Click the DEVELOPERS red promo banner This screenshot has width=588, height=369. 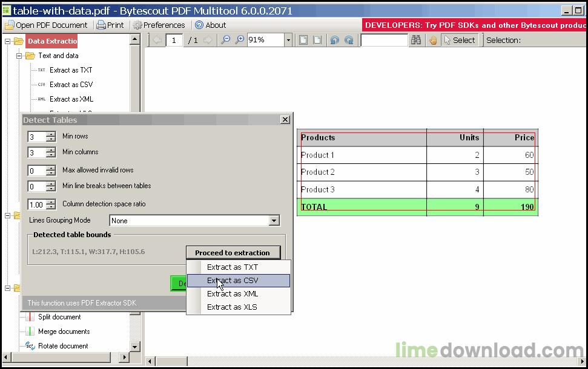click(x=474, y=25)
